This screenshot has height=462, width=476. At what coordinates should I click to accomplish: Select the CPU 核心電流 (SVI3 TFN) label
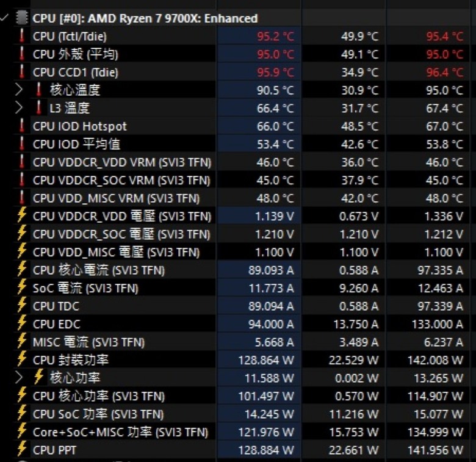pyautogui.click(x=99, y=270)
